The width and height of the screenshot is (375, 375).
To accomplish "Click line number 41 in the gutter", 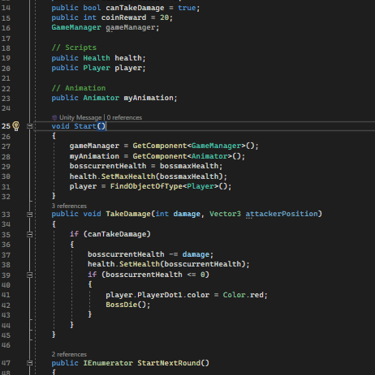I will tap(6, 295).
